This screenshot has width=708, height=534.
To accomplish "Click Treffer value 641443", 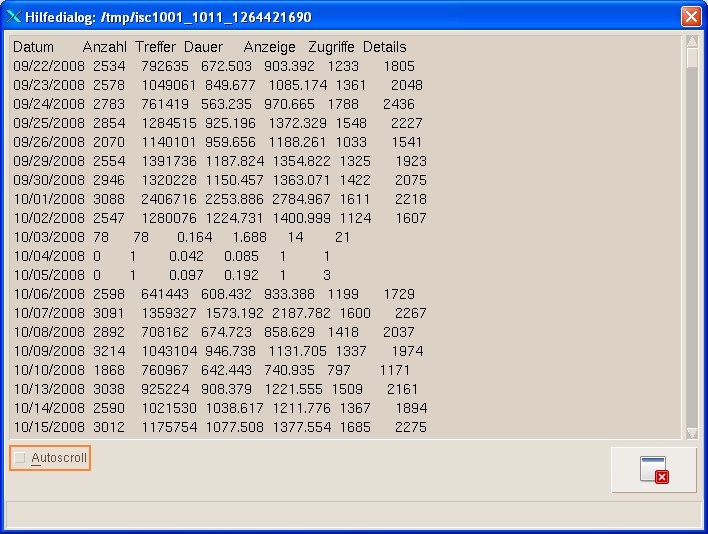I will 165,294.
